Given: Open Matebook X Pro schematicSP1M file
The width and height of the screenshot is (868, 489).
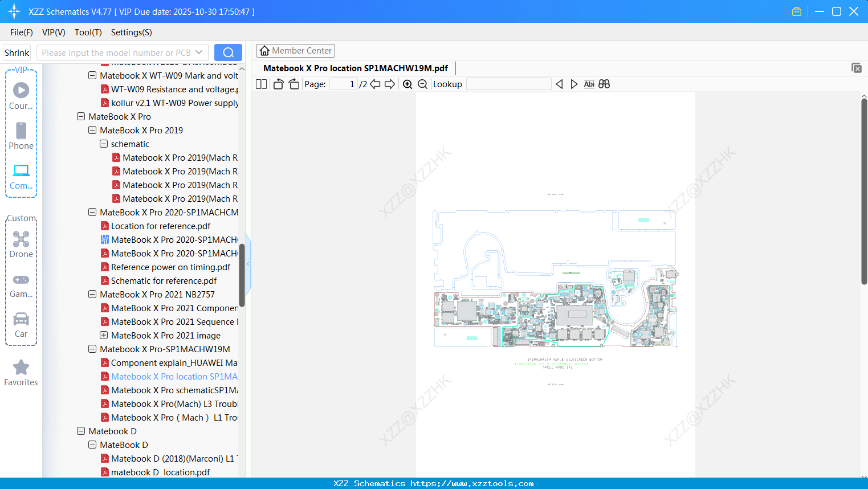Looking at the screenshot, I should click(x=169, y=390).
